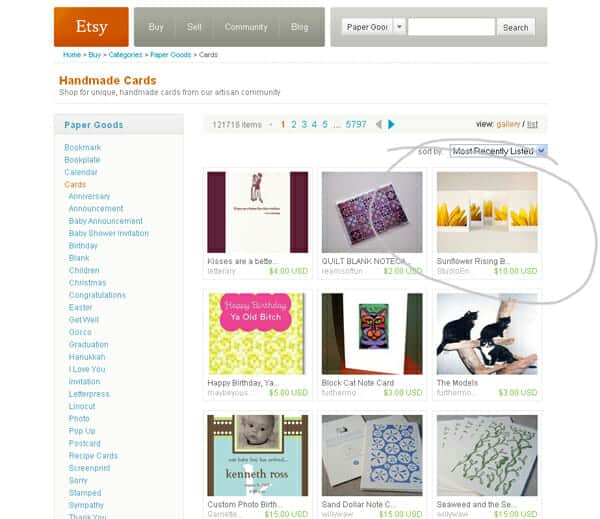
Task: Open the search category dropdown arrow
Action: coord(399,27)
